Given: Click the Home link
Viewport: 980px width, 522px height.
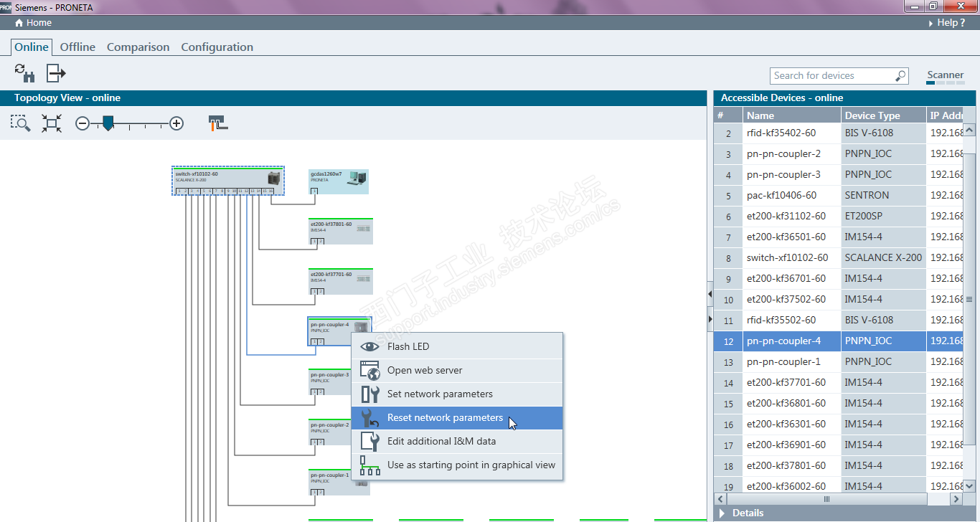Looking at the screenshot, I should pyautogui.click(x=33, y=23).
